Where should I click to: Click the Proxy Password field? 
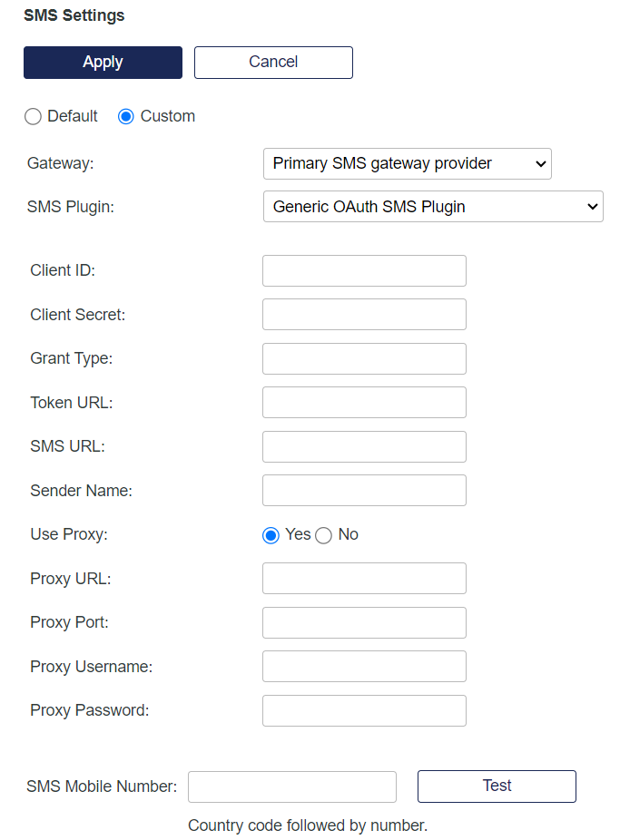(364, 710)
